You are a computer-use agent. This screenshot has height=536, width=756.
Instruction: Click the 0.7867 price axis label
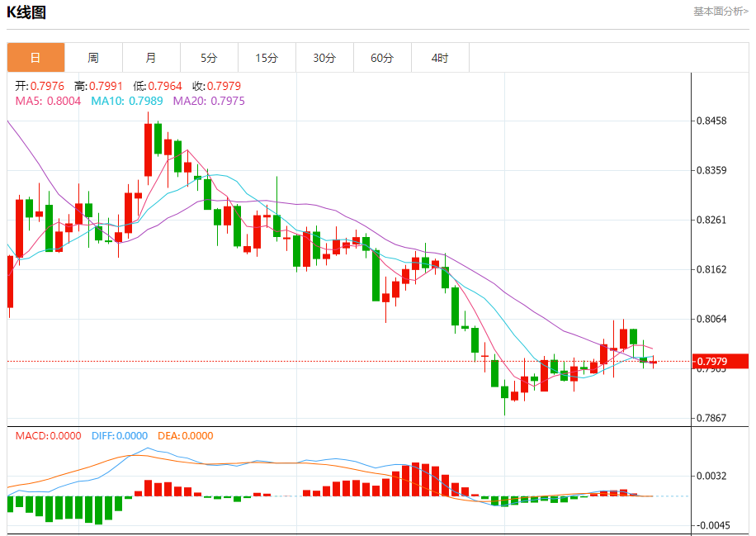[711, 418]
